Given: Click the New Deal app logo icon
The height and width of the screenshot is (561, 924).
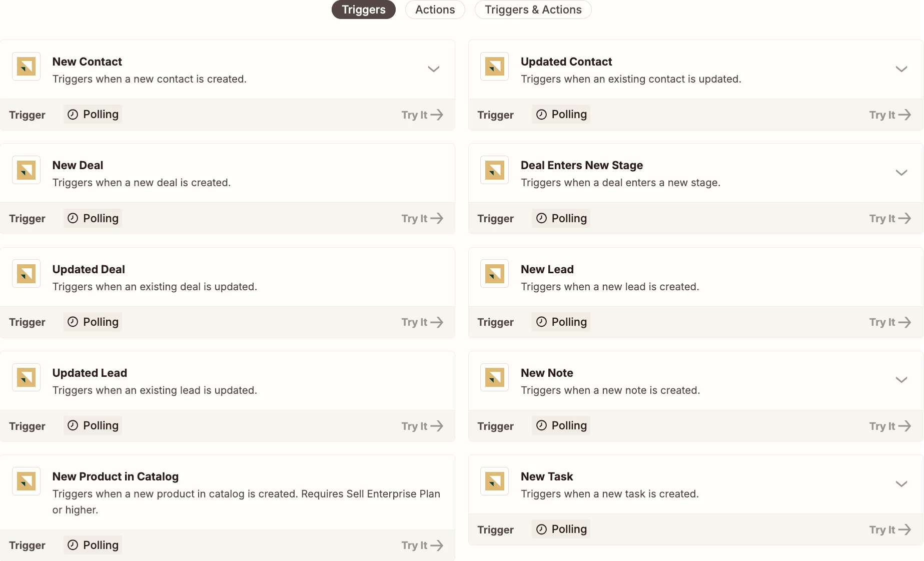Looking at the screenshot, I should pyautogui.click(x=26, y=170).
